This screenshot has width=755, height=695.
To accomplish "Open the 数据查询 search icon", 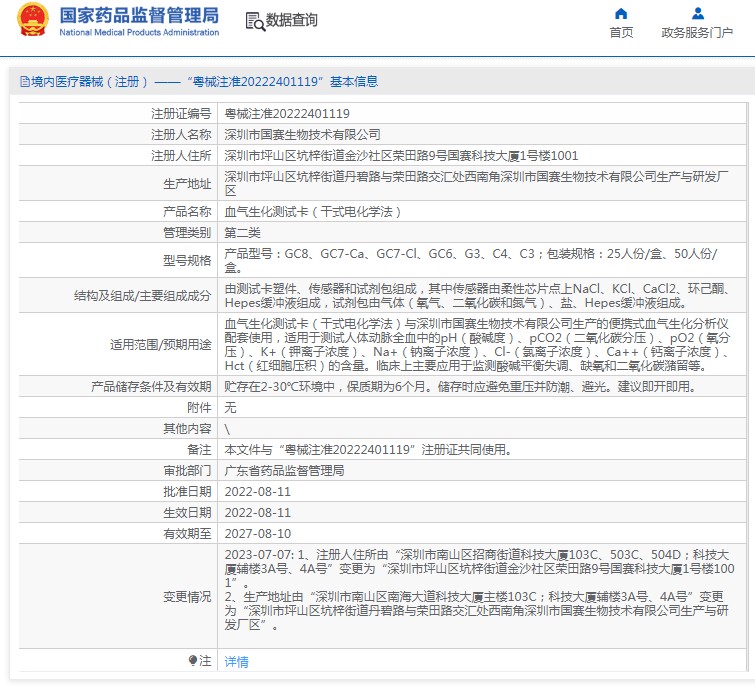I will [255, 22].
